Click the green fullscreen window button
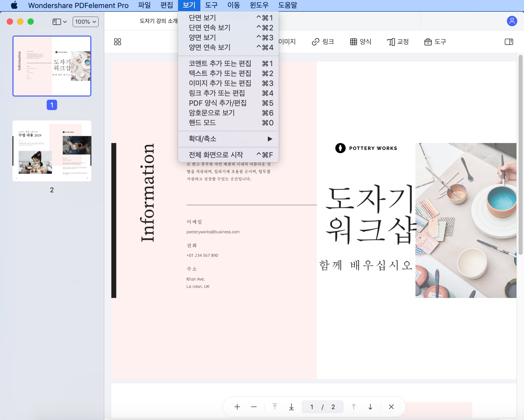Viewport: 524px width, 420px height. point(31,22)
